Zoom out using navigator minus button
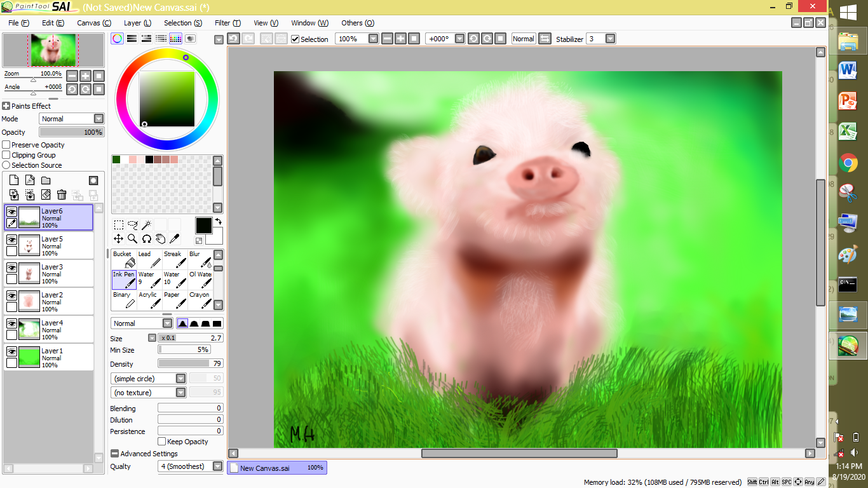Screen dimensions: 868x488 (72, 76)
